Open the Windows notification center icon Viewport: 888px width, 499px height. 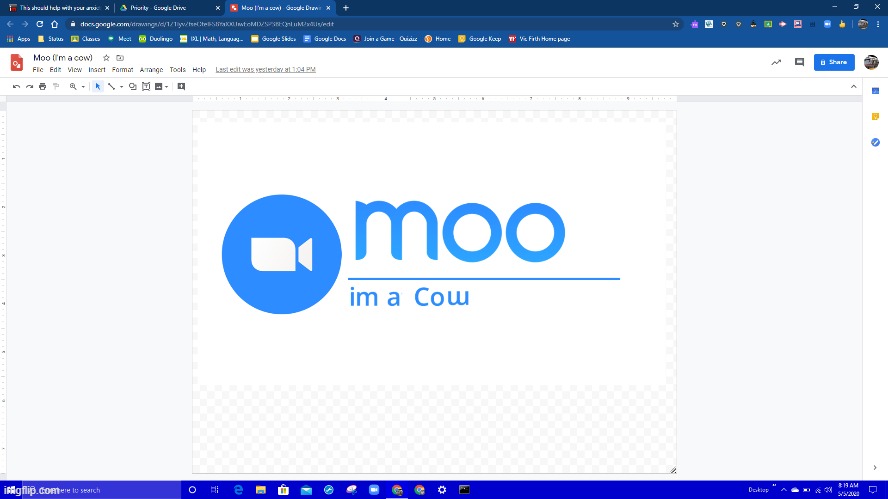(x=873, y=490)
